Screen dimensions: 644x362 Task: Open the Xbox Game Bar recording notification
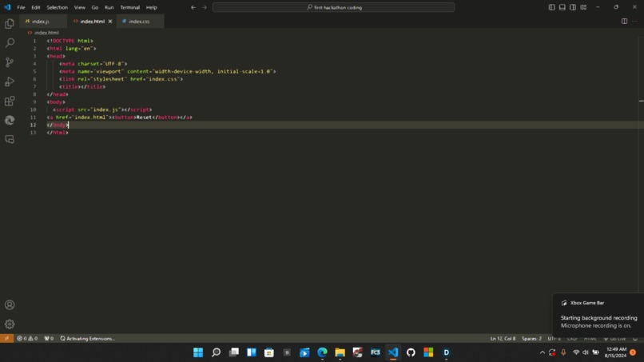point(598,314)
